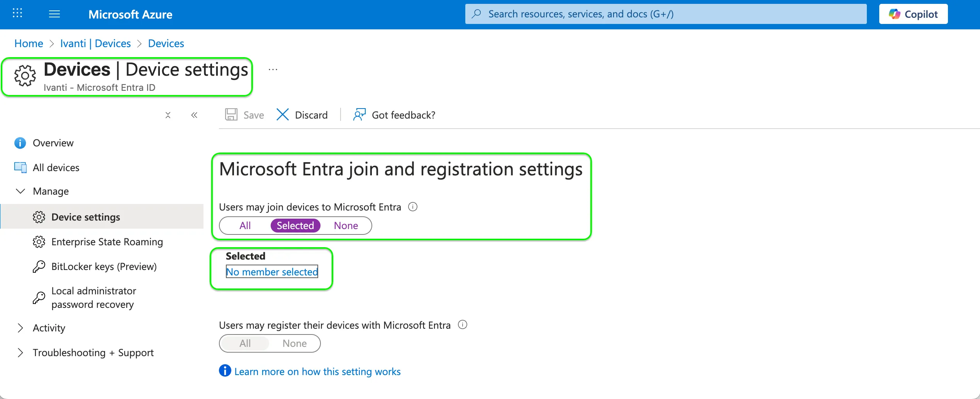The image size is (980, 399).
Task: Open the portal hamburger menu
Action: [x=54, y=14]
